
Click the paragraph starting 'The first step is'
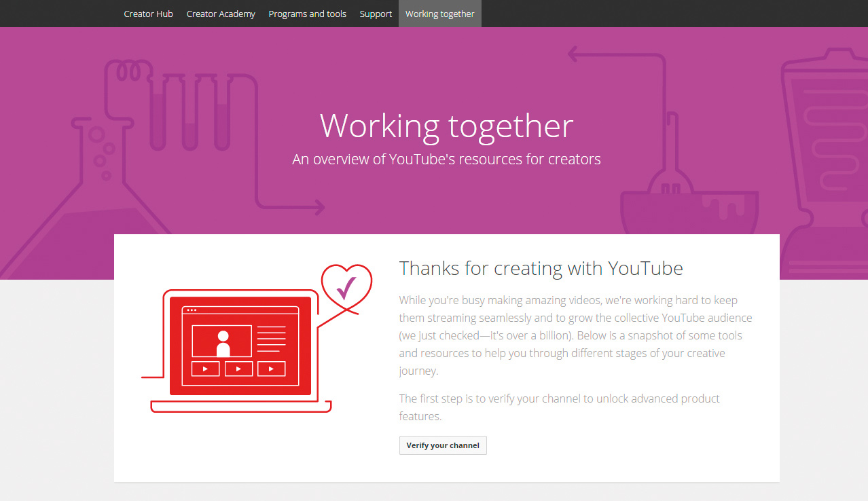coord(560,407)
